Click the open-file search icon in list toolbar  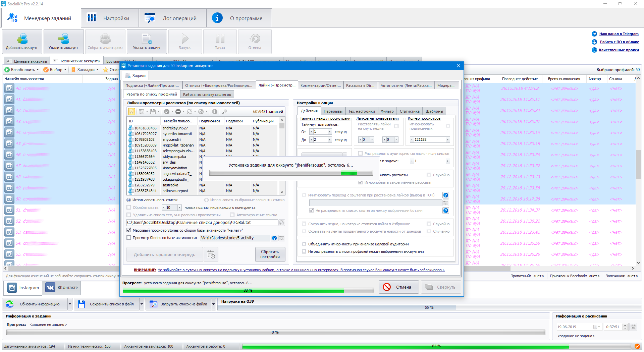click(x=142, y=112)
